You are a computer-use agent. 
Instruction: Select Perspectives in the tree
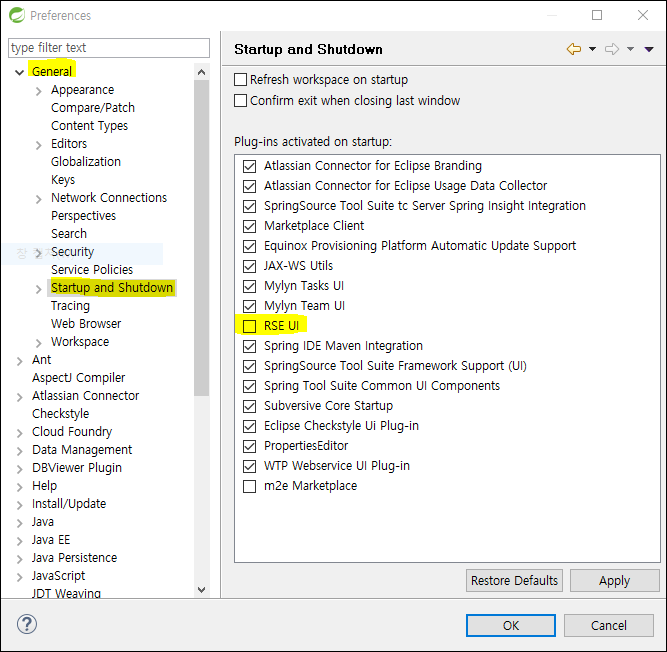83,216
